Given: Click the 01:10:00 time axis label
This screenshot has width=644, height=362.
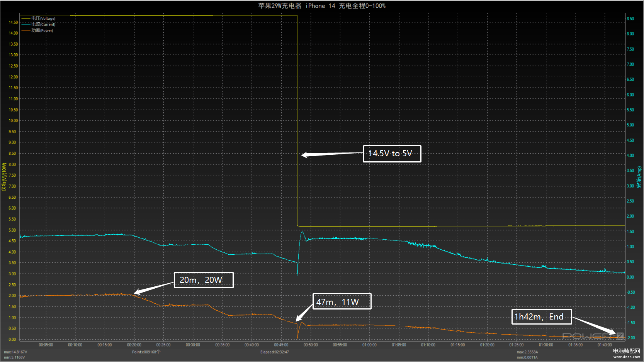Looking at the screenshot, I should pyautogui.click(x=428, y=345).
